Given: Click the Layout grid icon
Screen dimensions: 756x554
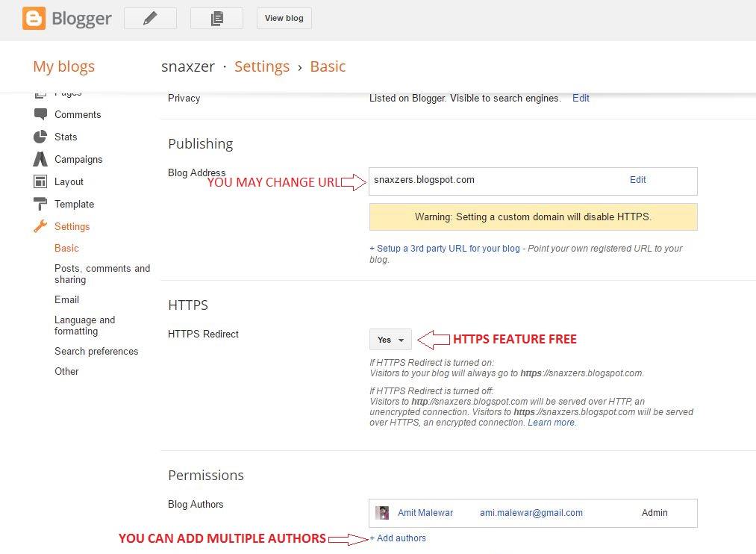Looking at the screenshot, I should click(x=40, y=181).
